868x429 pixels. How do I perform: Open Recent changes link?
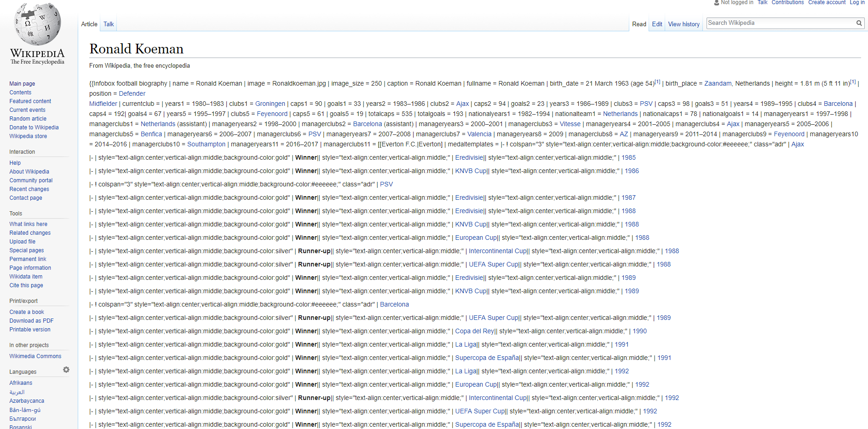[x=29, y=189]
